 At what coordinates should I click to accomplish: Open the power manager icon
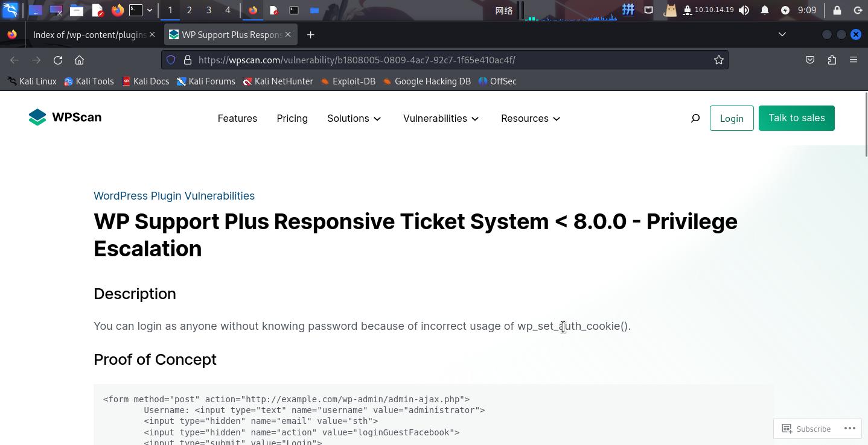(785, 10)
